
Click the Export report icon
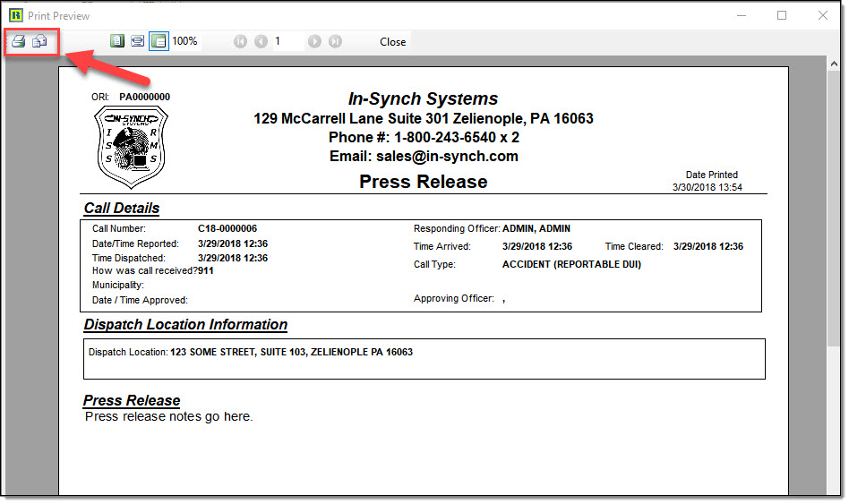(39, 41)
